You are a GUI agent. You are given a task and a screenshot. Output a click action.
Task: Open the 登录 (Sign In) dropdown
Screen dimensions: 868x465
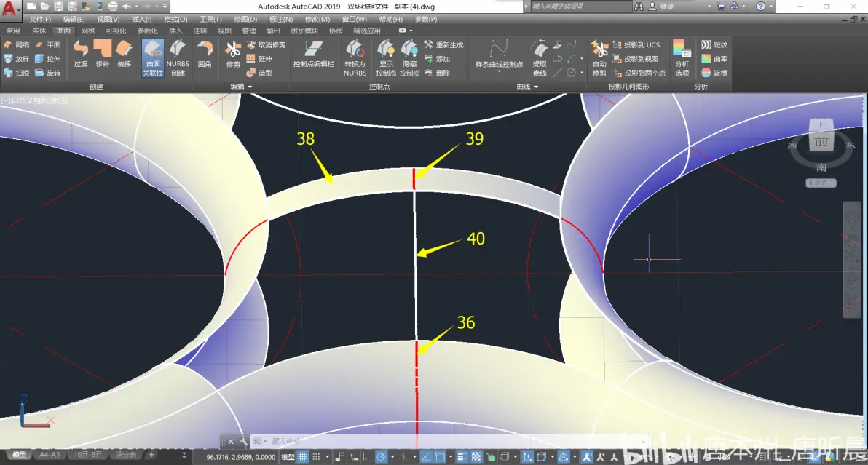[x=709, y=7]
